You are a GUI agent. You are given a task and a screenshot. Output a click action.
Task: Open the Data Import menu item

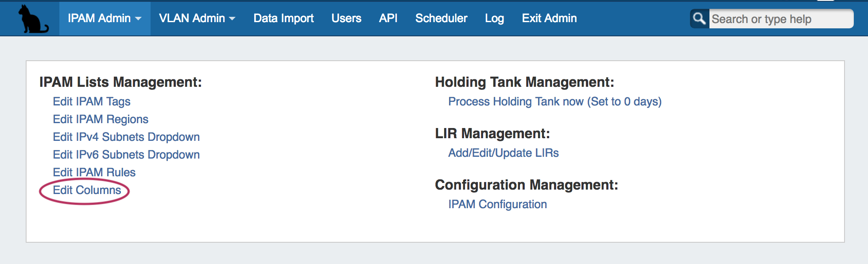(x=283, y=18)
